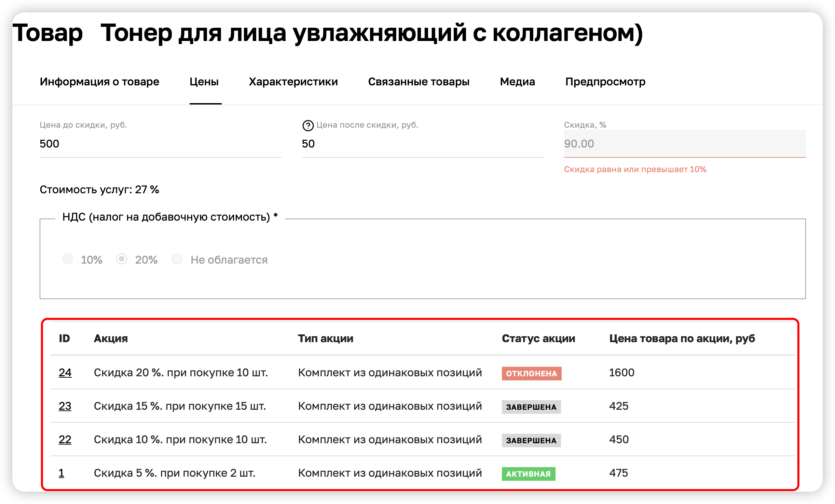Click 'Скидка 20 %. при покупке 10 шт.'
This screenshot has width=835, height=504.
tap(181, 373)
